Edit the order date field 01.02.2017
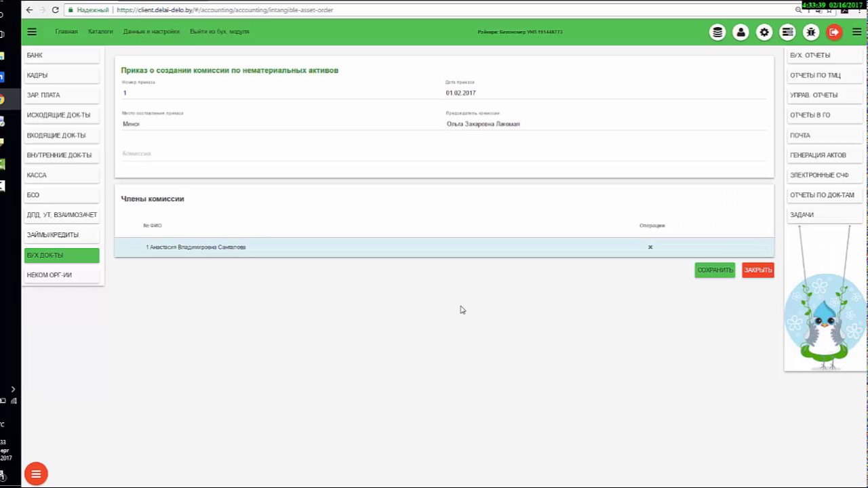This screenshot has width=868, height=488. (x=606, y=93)
